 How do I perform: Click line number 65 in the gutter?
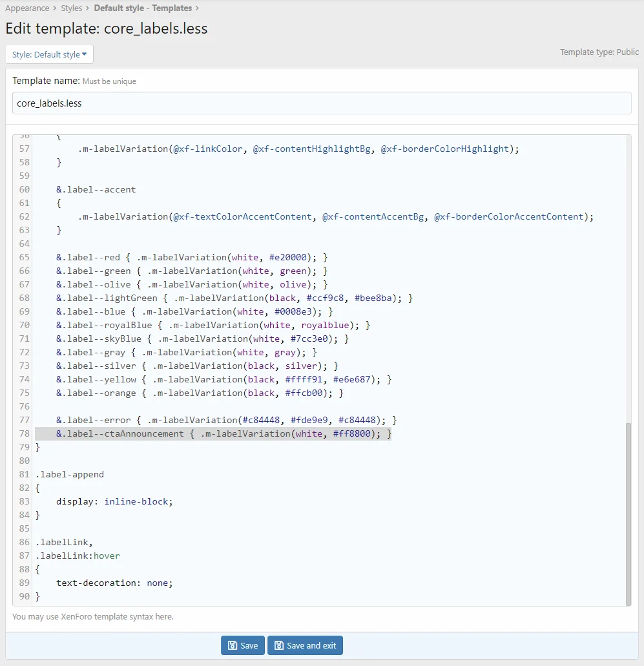coord(24,257)
